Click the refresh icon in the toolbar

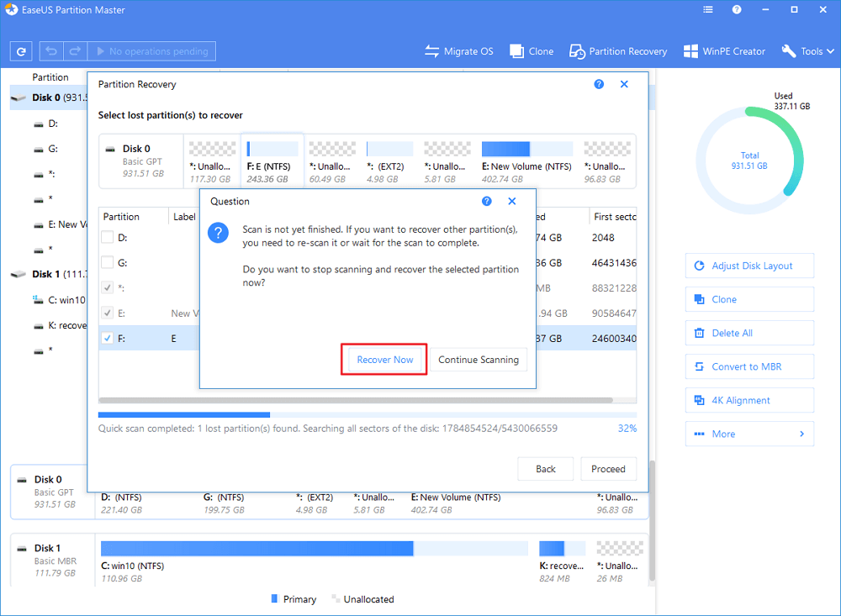pyautogui.click(x=20, y=51)
